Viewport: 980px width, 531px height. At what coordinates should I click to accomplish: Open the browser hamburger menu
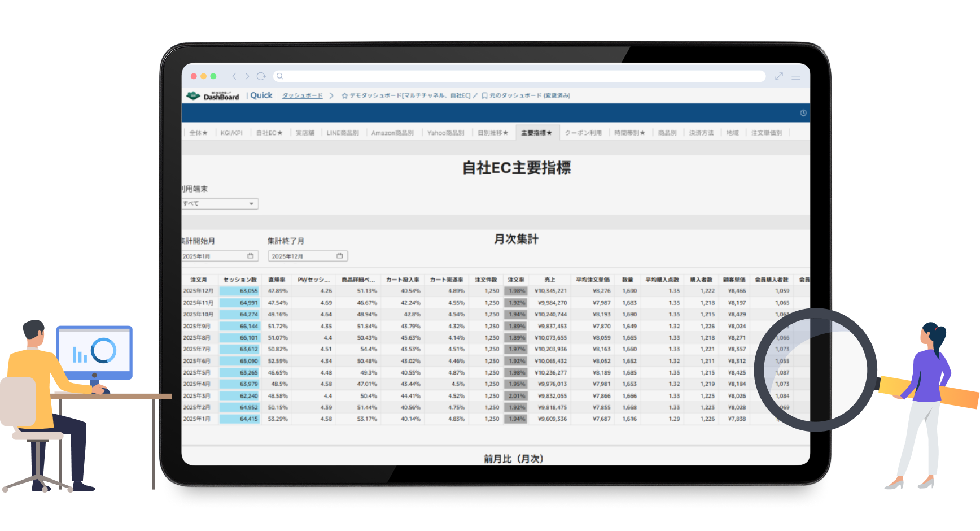[796, 76]
